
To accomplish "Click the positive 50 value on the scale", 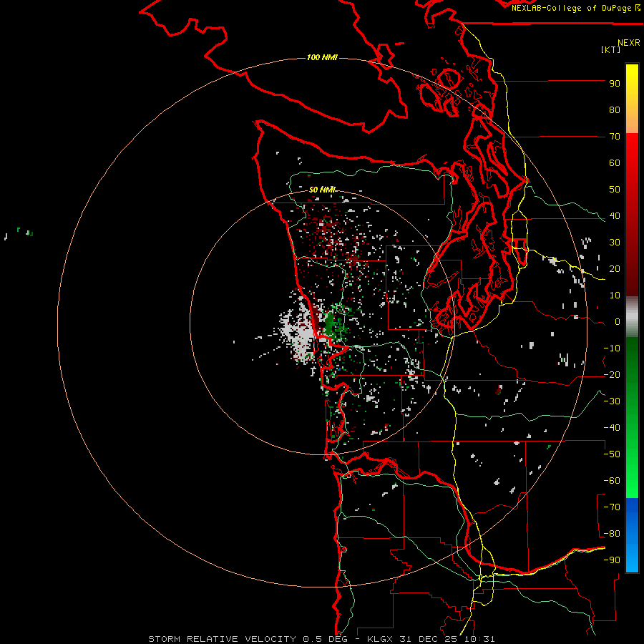I will [x=615, y=190].
